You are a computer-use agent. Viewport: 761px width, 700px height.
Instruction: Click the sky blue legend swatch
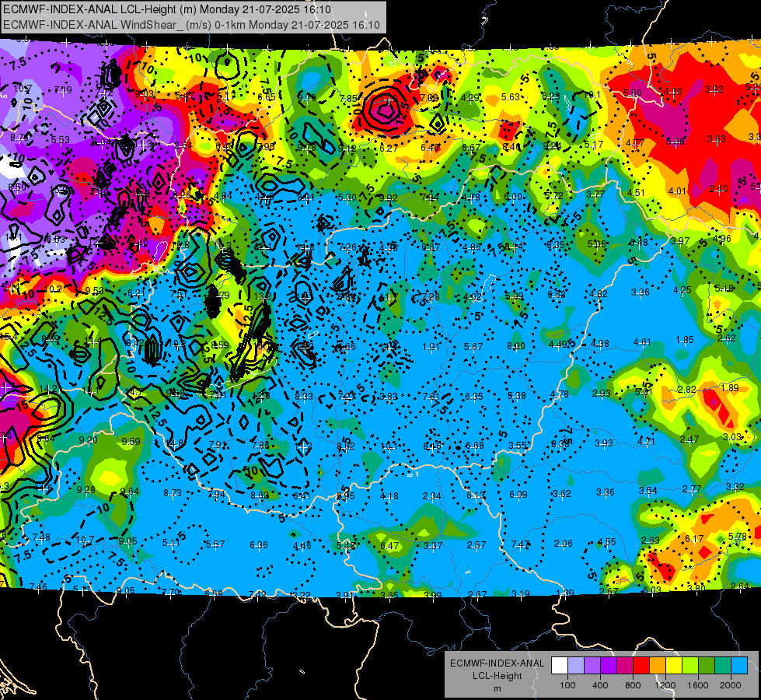739,666
